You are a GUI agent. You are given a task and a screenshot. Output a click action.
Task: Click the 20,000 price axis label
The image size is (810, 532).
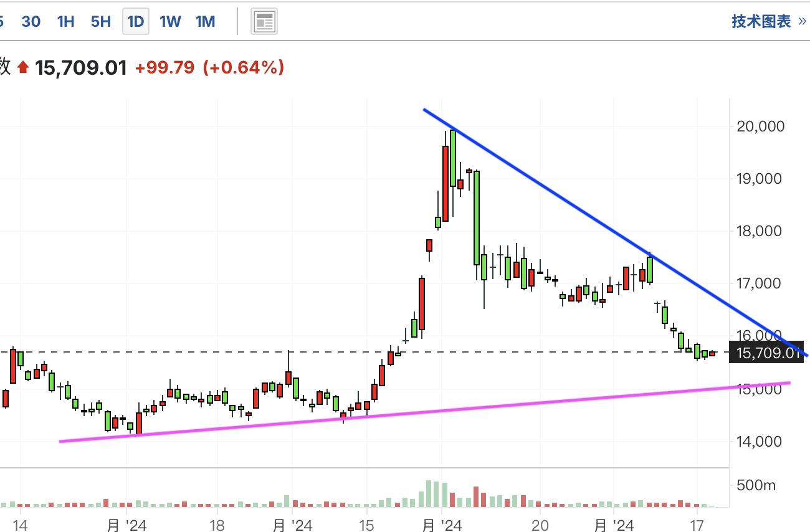(x=760, y=126)
